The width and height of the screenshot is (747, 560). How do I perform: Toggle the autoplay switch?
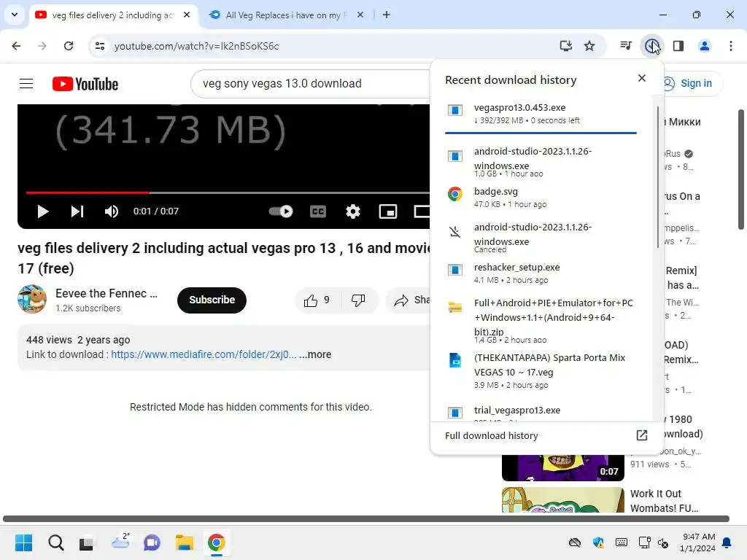pos(281,211)
